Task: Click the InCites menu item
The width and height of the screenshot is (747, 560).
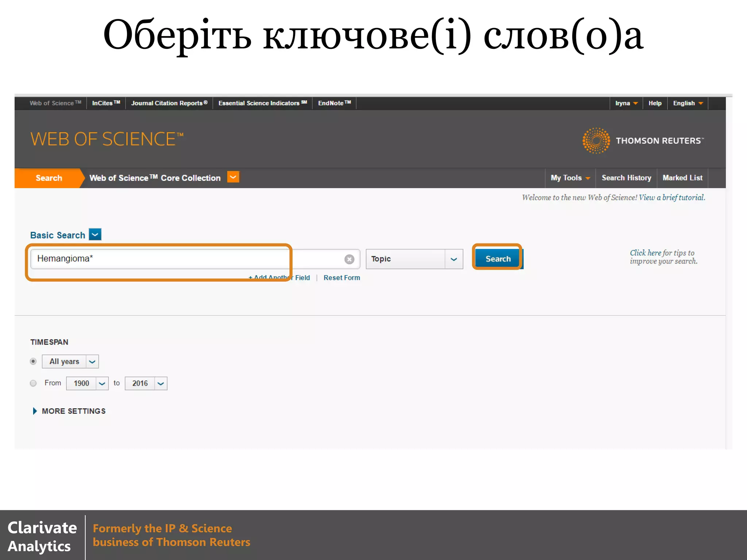Action: [x=106, y=103]
